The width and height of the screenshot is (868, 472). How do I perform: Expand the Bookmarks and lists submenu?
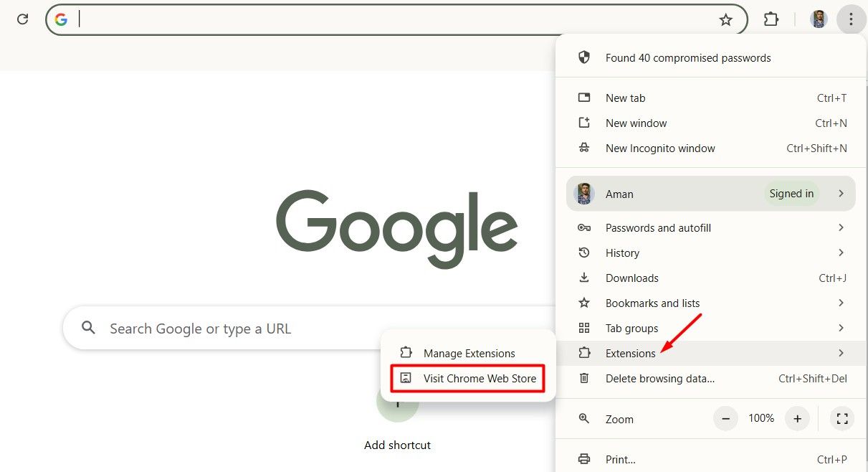coord(652,303)
